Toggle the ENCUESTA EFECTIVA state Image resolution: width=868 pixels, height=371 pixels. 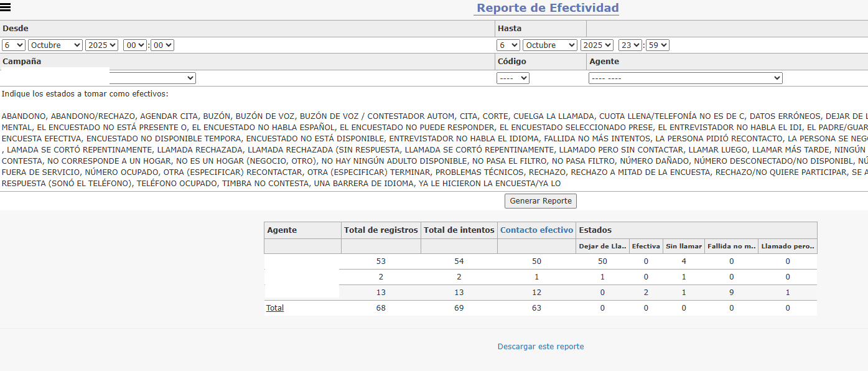[42, 138]
